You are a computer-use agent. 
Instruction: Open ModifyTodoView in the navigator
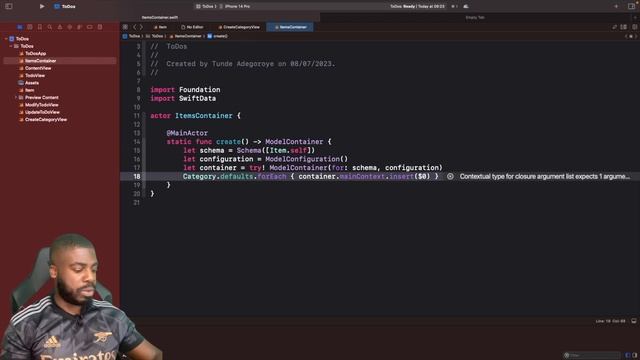tap(41, 105)
